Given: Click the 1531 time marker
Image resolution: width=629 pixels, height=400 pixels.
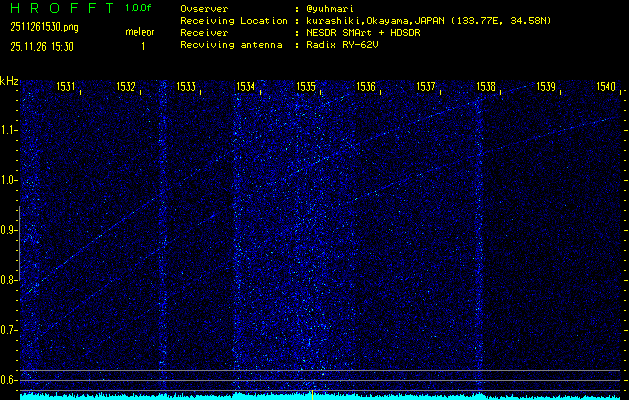Looking at the screenshot, I should tap(66, 87).
